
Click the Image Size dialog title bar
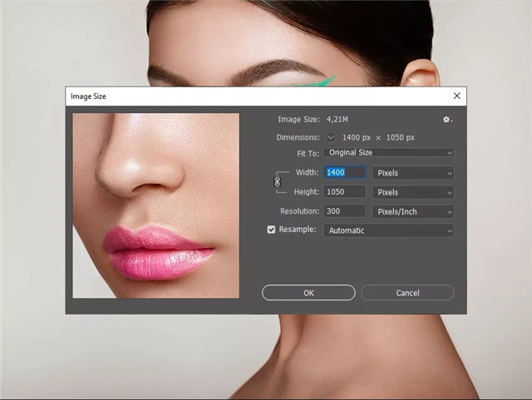tap(249, 96)
